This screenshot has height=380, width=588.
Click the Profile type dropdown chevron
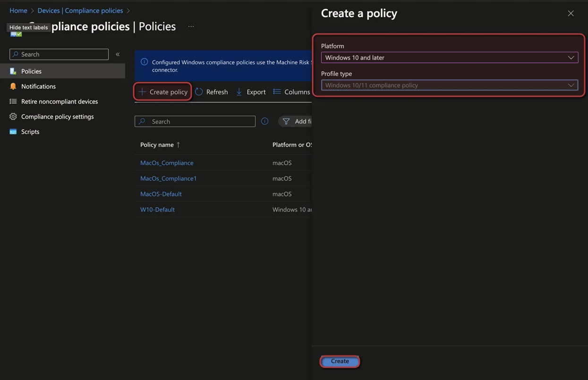[571, 85]
